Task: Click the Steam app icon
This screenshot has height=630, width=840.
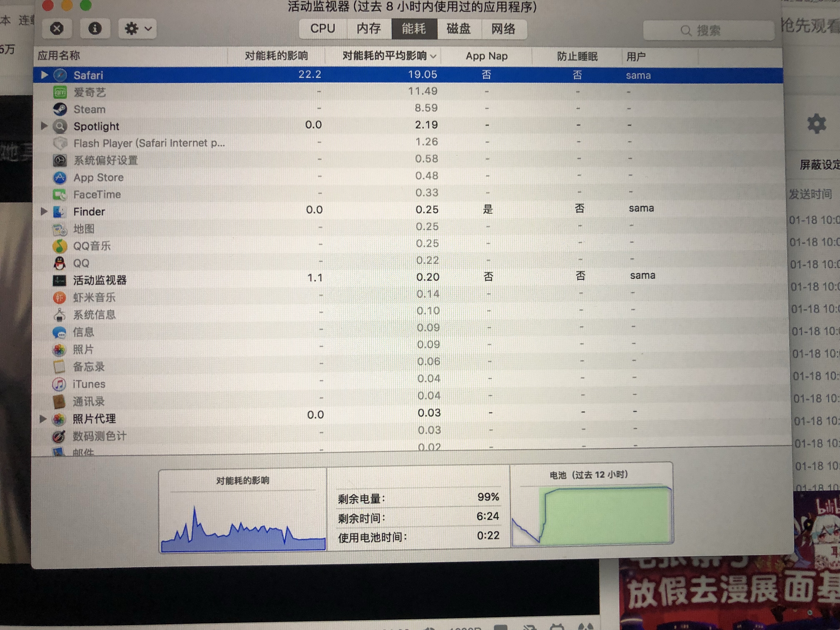Action: click(x=60, y=109)
